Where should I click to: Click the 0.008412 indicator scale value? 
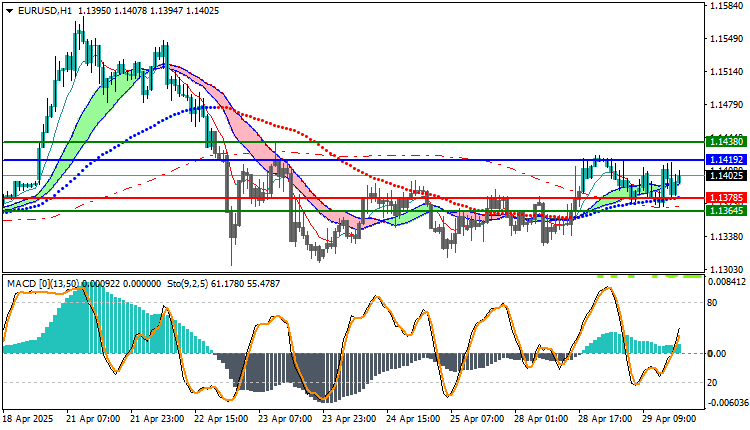tap(727, 282)
